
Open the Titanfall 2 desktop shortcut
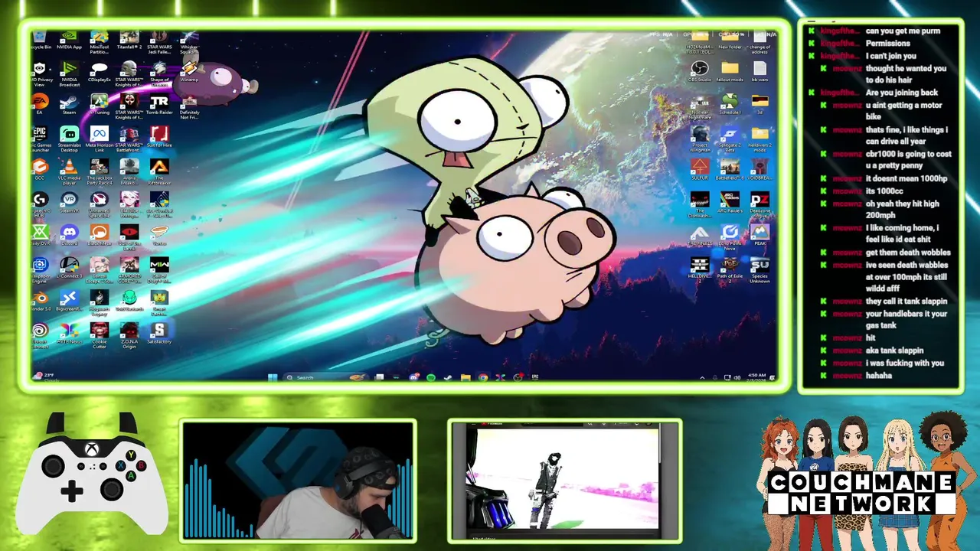[129, 40]
